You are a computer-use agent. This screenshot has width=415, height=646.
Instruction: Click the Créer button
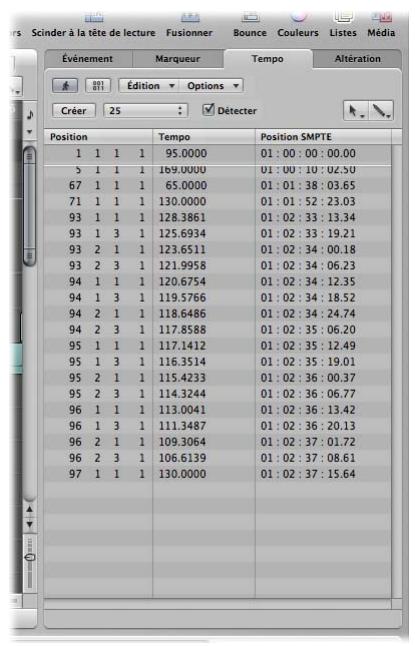click(74, 111)
